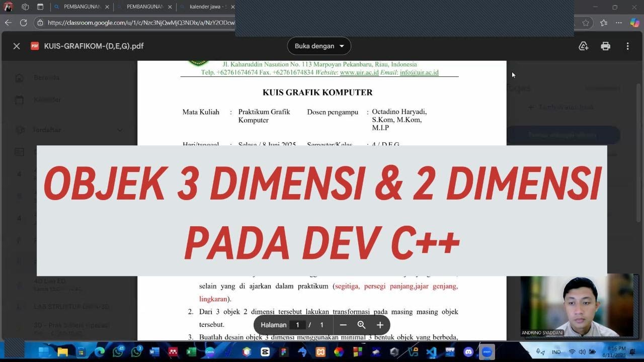Close the second PEMBANGUNAN tab
This screenshot has height=362, width=644.
point(170,7)
